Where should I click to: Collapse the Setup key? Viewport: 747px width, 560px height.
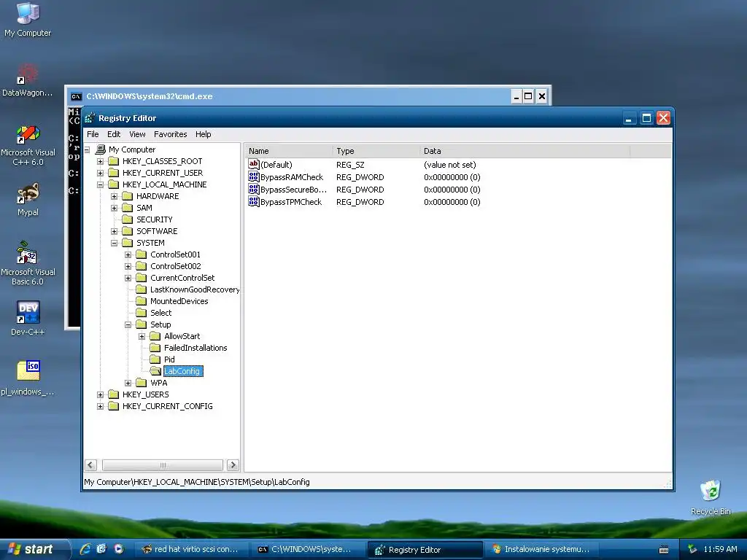(128, 324)
